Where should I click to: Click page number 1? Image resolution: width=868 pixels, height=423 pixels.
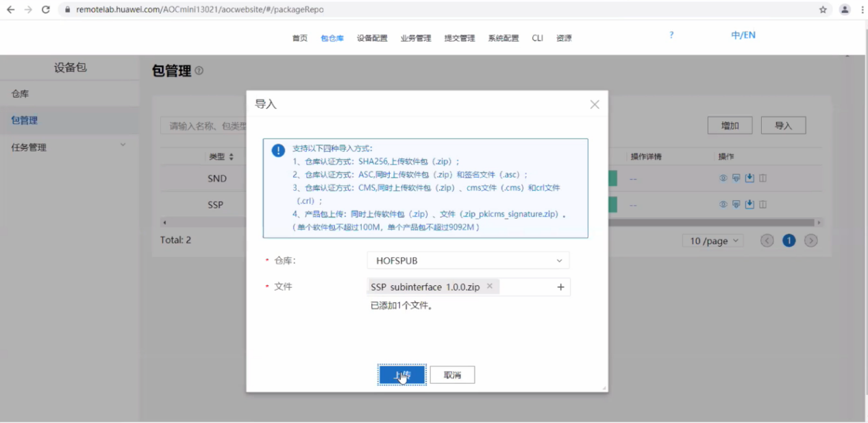click(x=789, y=241)
